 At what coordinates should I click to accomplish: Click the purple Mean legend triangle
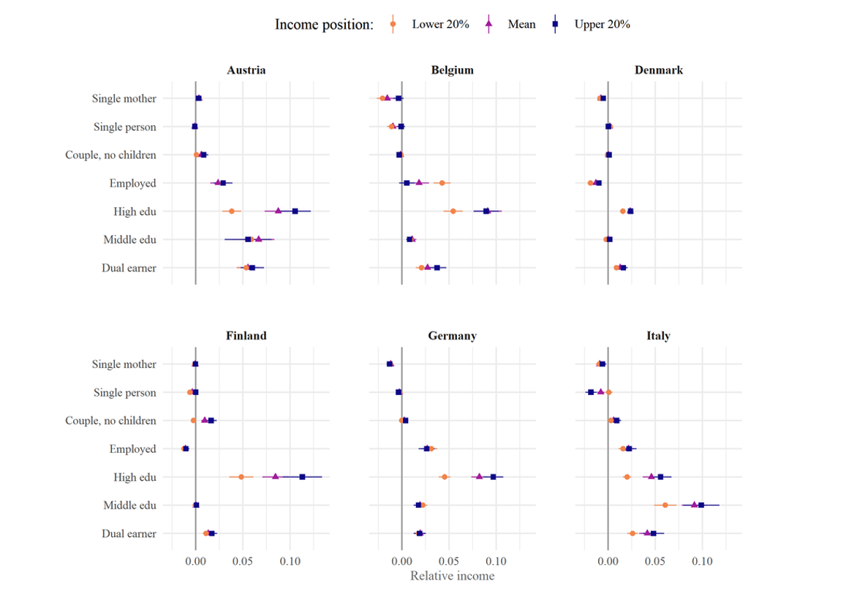click(489, 24)
